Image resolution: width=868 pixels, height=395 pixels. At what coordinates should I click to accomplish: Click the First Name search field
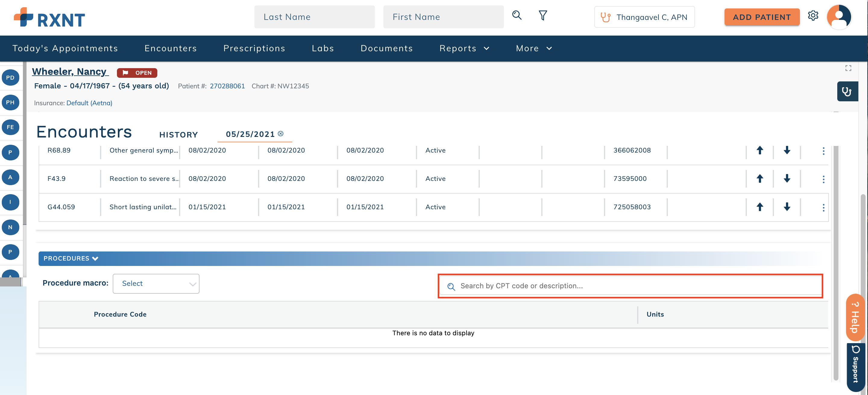443,17
